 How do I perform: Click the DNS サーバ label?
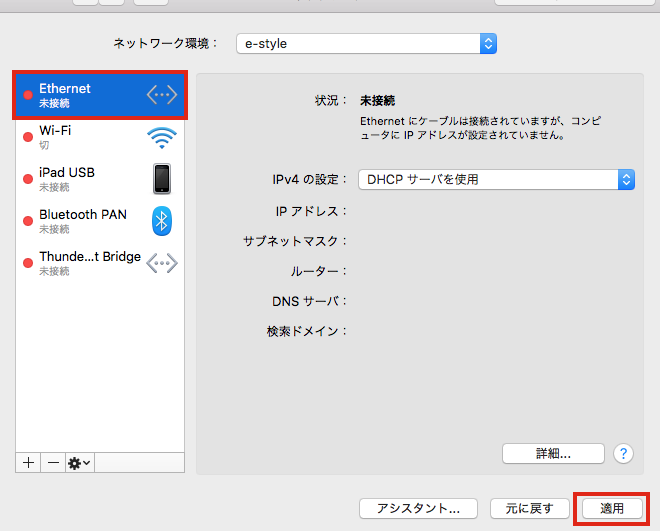(309, 301)
